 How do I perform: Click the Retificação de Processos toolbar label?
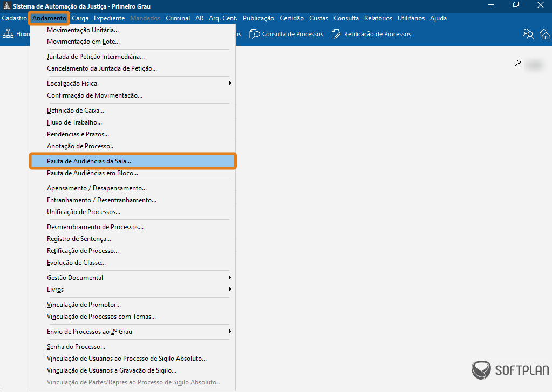(377, 34)
